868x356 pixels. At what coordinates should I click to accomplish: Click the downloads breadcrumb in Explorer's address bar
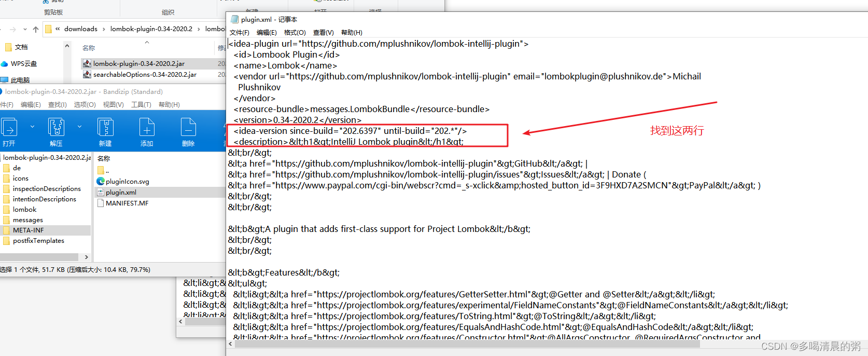click(x=81, y=29)
